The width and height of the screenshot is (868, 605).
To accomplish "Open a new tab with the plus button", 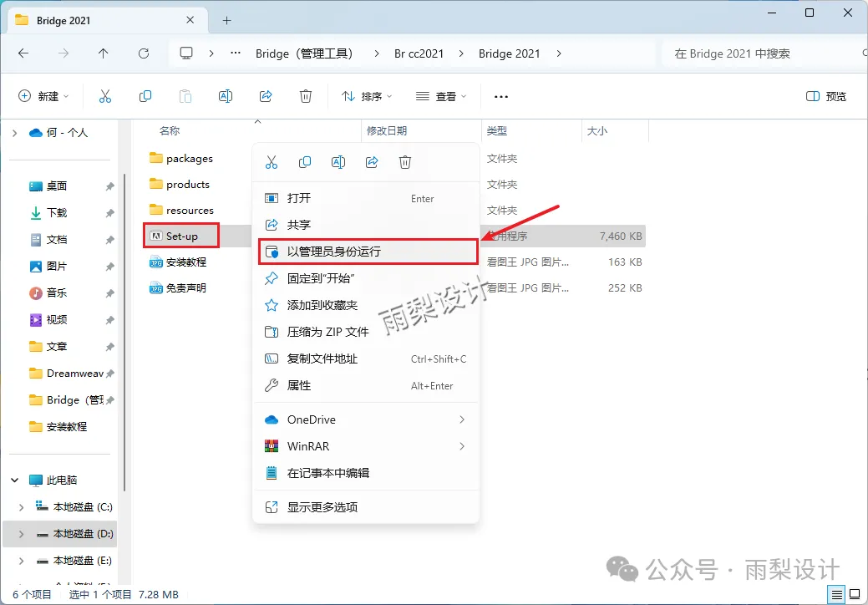I will point(226,21).
